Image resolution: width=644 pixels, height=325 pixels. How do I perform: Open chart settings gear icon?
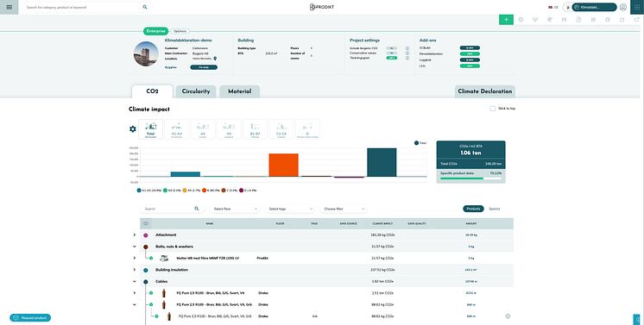133,129
